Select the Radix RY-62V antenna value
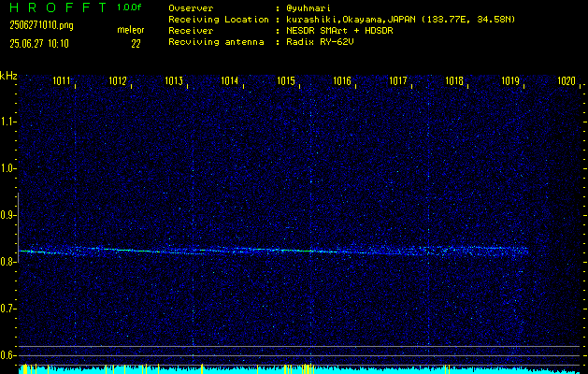Image resolution: width=588 pixels, height=374 pixels. point(320,42)
